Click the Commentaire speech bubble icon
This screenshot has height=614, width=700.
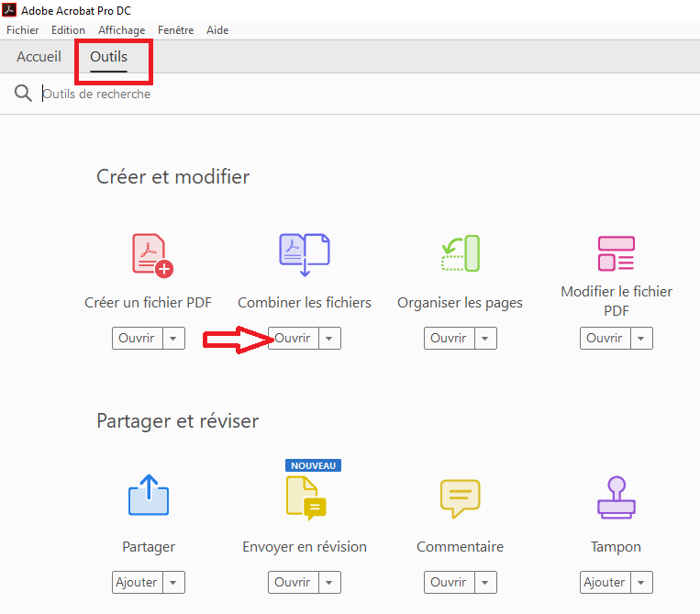pyautogui.click(x=460, y=498)
